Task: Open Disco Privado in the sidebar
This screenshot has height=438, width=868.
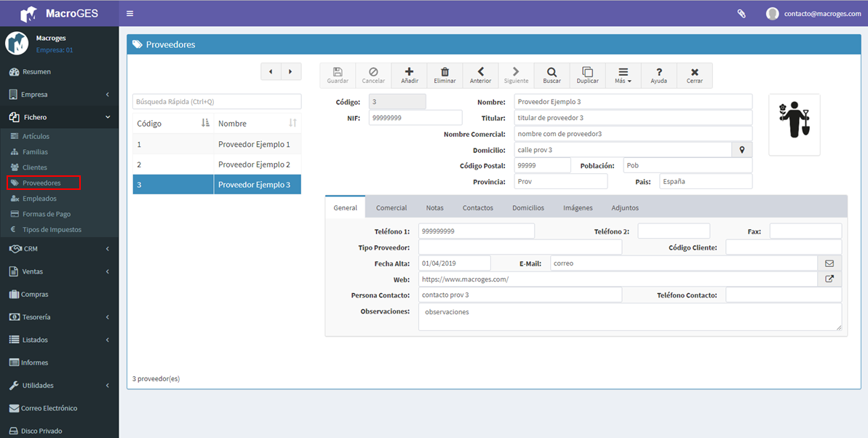Action: point(59,430)
